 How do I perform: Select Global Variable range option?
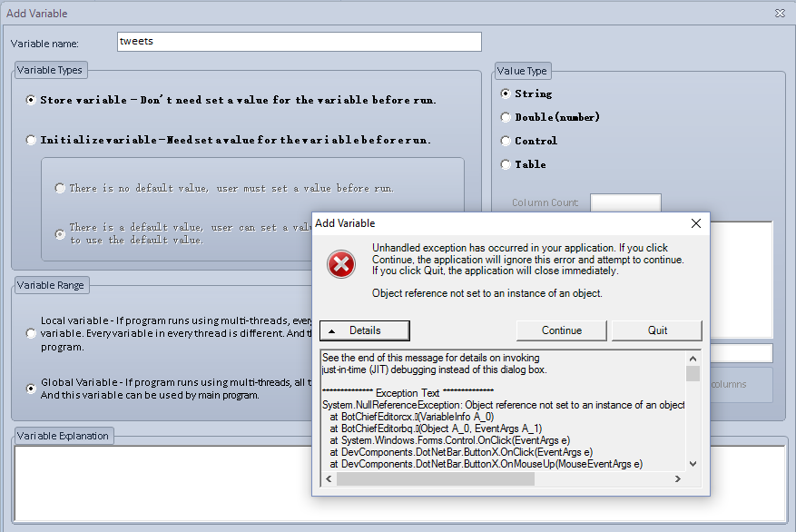pyautogui.click(x=32, y=388)
